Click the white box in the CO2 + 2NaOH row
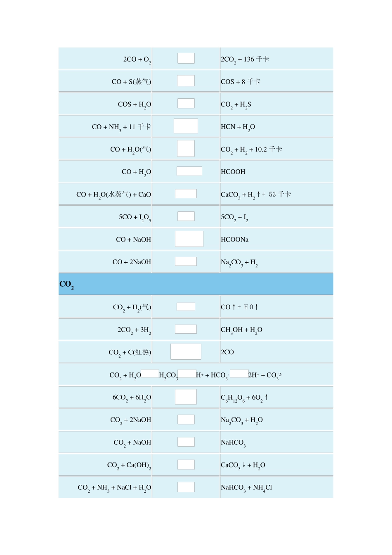Image resolution: width=392 pixels, height=555 pixels. pos(186,419)
